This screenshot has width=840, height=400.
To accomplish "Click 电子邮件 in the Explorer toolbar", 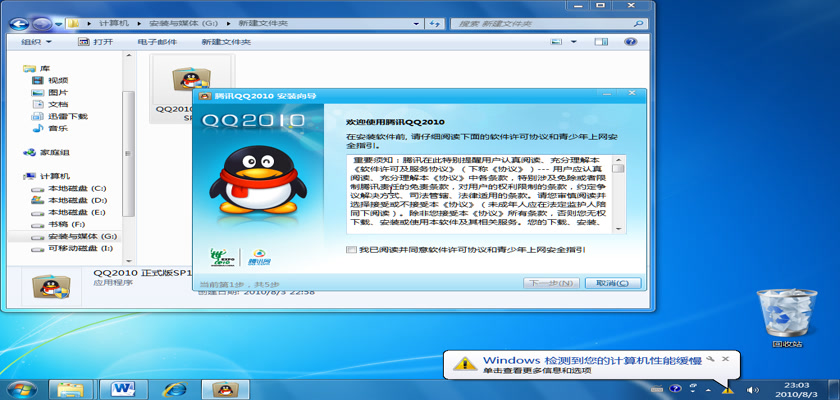I will point(157,41).
